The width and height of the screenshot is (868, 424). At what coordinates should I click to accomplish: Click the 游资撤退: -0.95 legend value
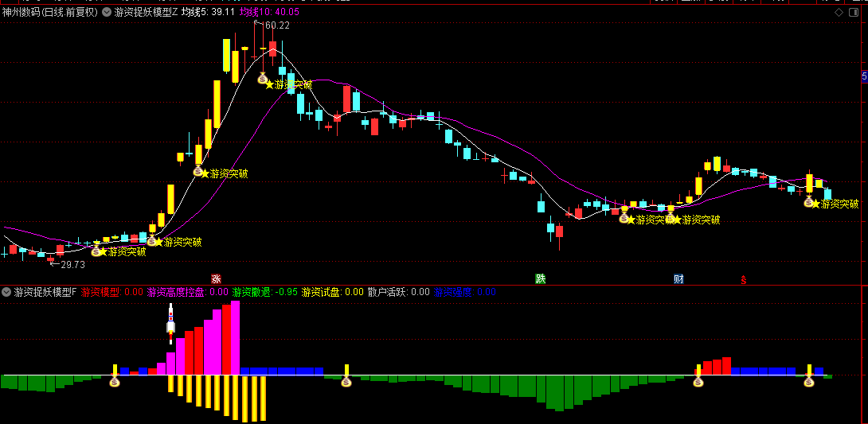265,292
